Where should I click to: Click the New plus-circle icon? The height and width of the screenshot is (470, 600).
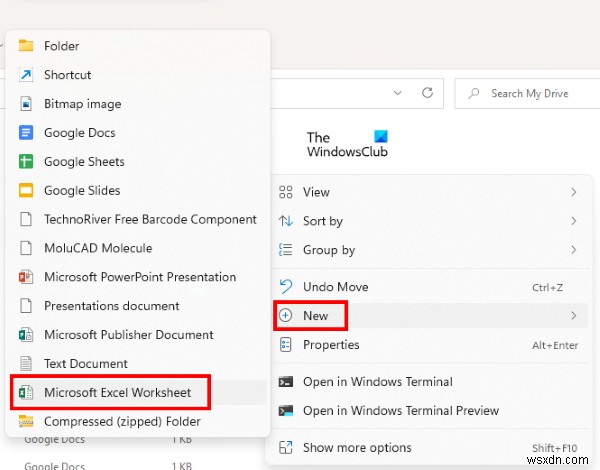pos(285,315)
